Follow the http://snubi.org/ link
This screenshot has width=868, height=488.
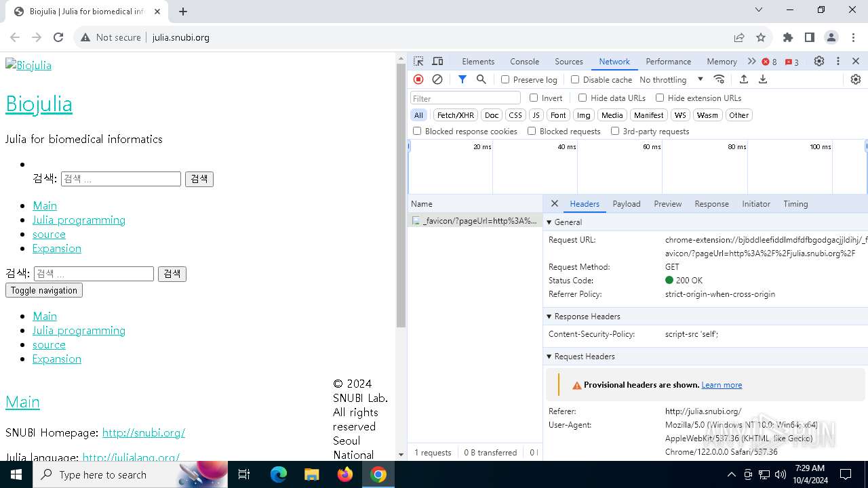[144, 432]
